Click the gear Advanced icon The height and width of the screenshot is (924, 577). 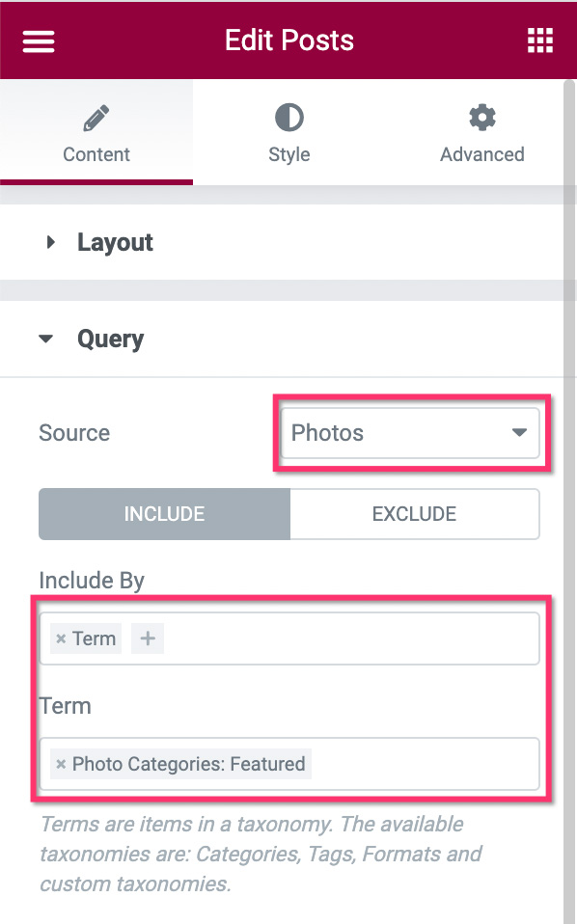pos(482,118)
